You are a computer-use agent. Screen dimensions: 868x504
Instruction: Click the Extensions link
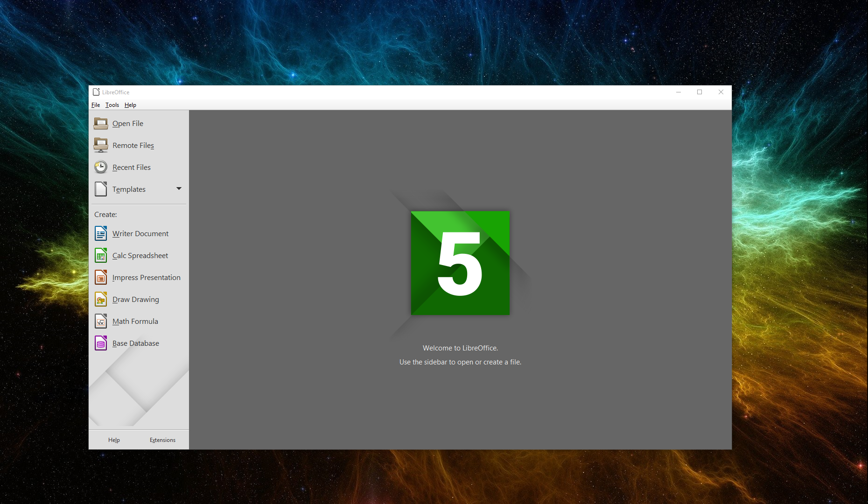coord(162,440)
